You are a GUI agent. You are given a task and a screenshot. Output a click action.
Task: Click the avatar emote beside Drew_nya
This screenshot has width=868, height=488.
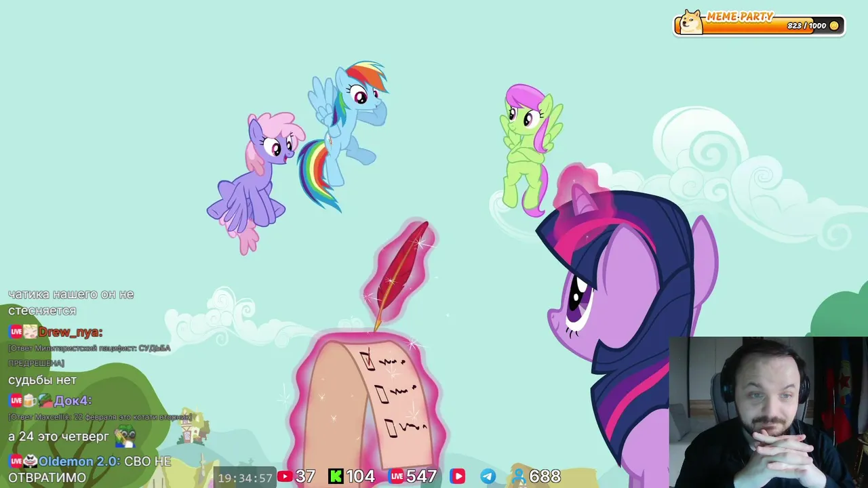click(30, 332)
